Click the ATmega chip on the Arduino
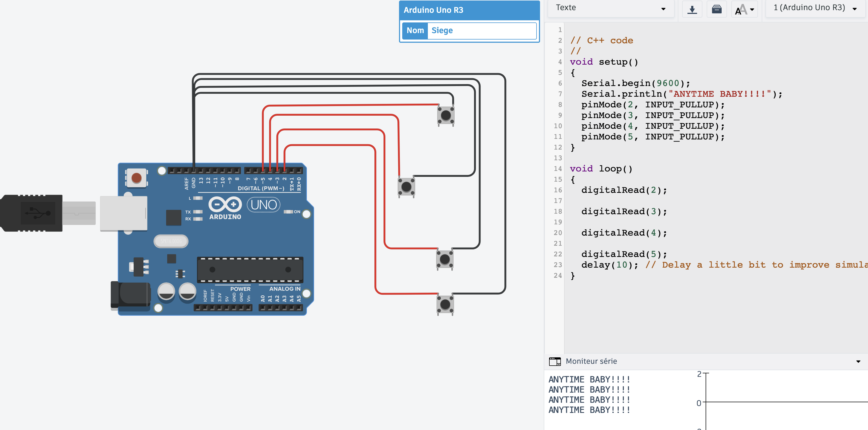Image resolution: width=868 pixels, height=430 pixels. pyautogui.click(x=250, y=269)
